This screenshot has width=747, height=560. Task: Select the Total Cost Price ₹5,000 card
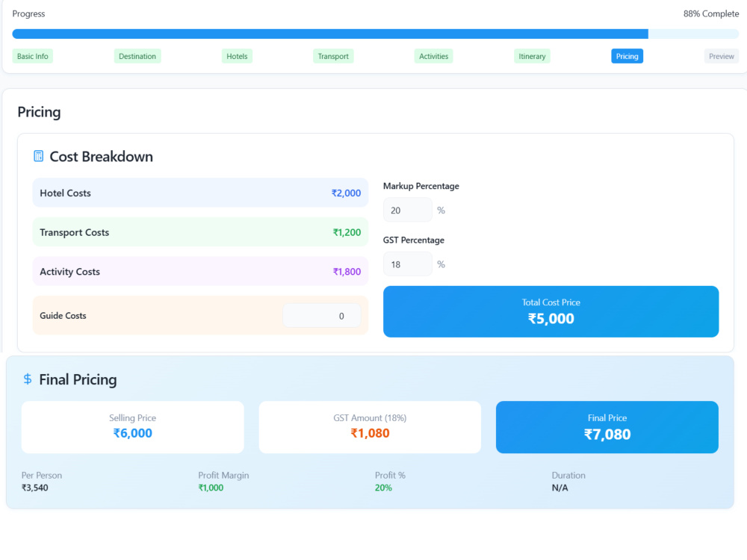click(x=551, y=311)
